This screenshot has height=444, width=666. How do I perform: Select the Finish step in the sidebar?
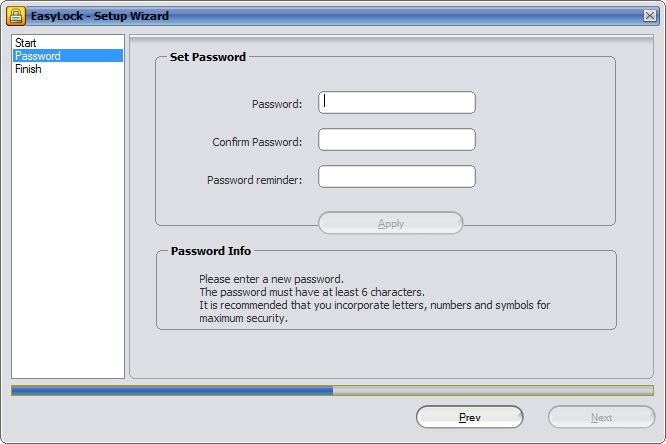[28, 69]
